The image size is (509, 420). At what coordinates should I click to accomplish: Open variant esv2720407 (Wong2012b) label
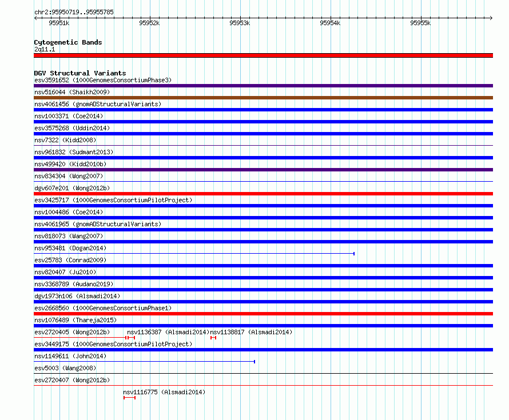(72, 380)
